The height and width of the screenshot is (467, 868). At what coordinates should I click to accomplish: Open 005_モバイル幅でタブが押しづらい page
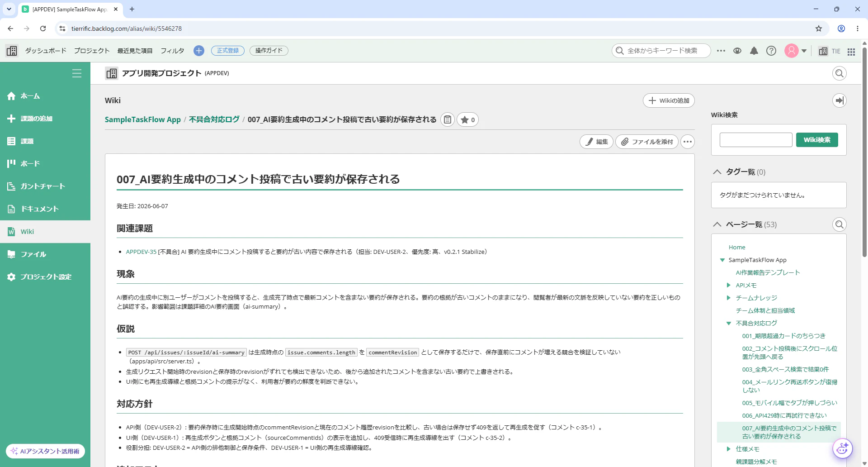point(789,403)
